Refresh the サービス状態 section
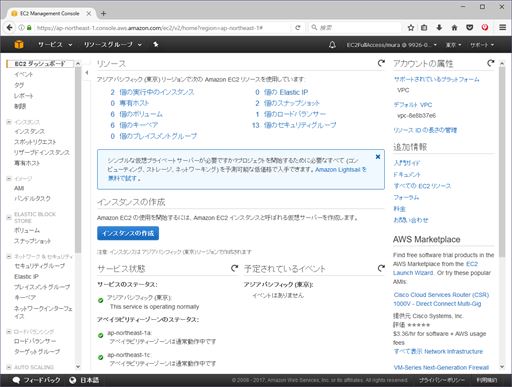 coord(235,268)
